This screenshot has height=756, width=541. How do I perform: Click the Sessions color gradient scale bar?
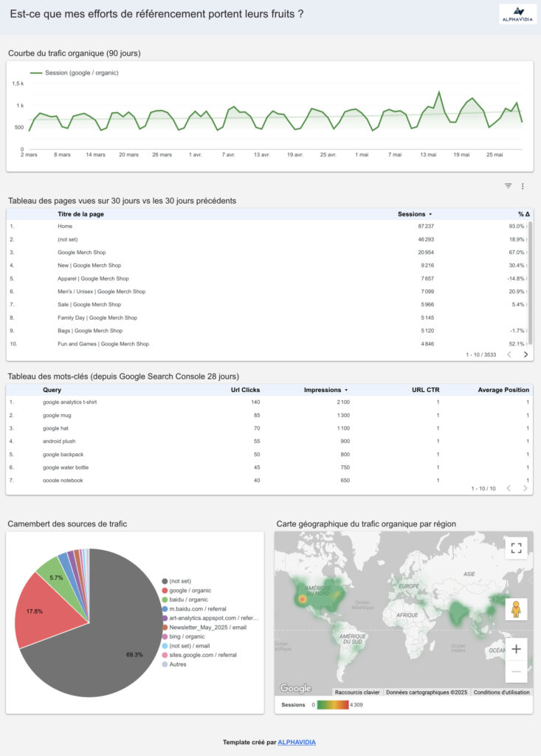click(x=333, y=705)
